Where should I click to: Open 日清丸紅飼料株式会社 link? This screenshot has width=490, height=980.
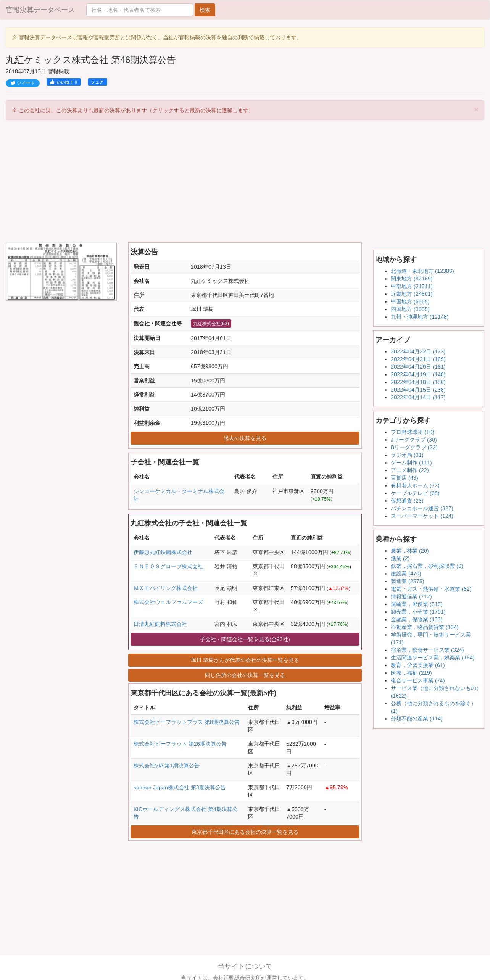160,624
